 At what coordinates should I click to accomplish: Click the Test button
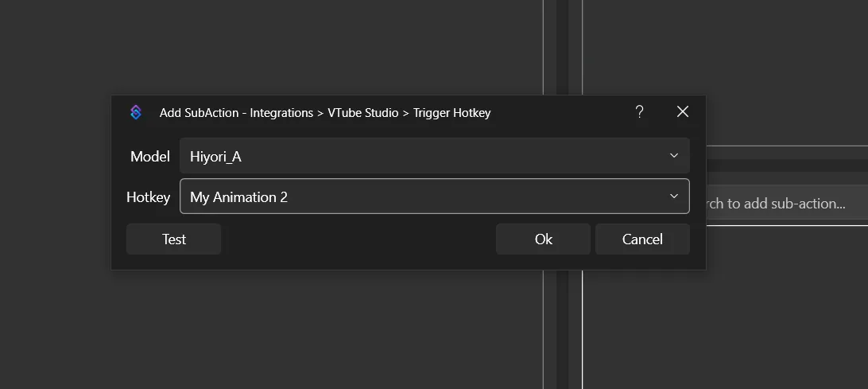[174, 239]
